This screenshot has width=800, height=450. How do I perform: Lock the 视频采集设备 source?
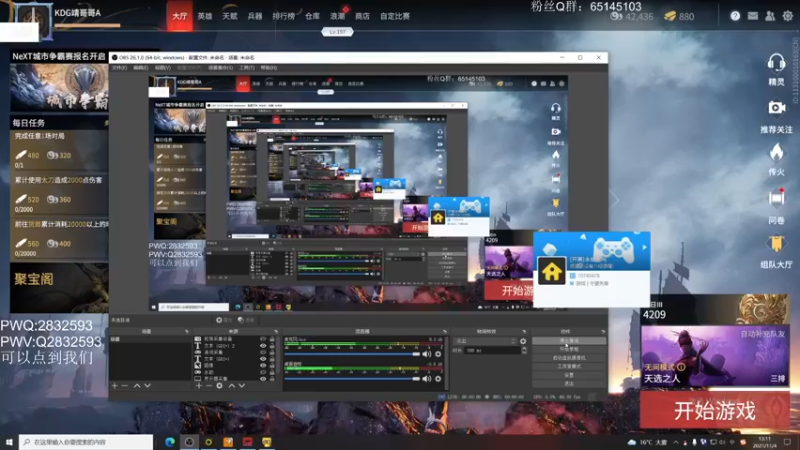pyautogui.click(x=272, y=339)
